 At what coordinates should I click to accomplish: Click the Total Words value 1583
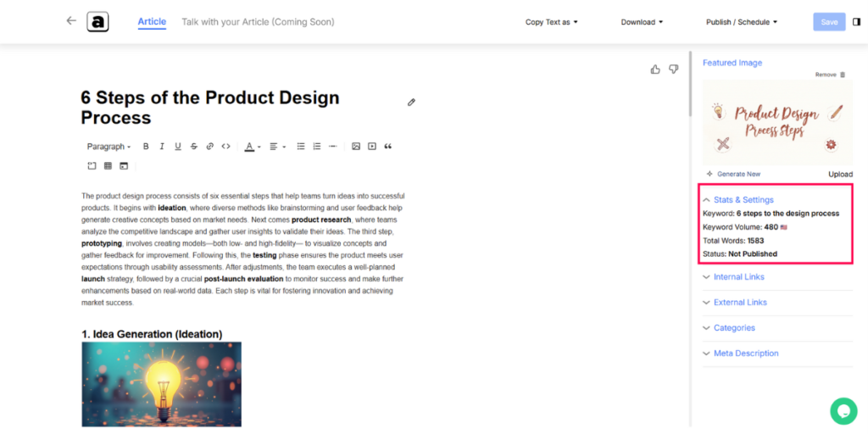755,241
